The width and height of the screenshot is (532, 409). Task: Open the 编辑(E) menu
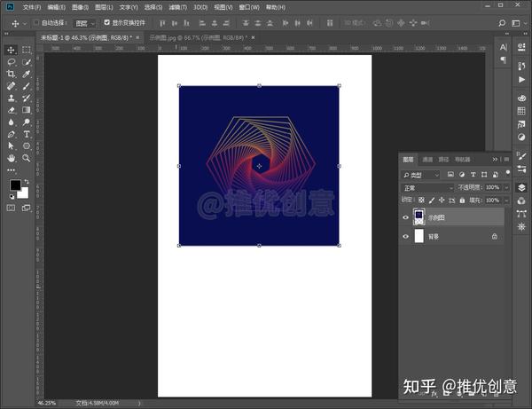pyautogui.click(x=57, y=7)
